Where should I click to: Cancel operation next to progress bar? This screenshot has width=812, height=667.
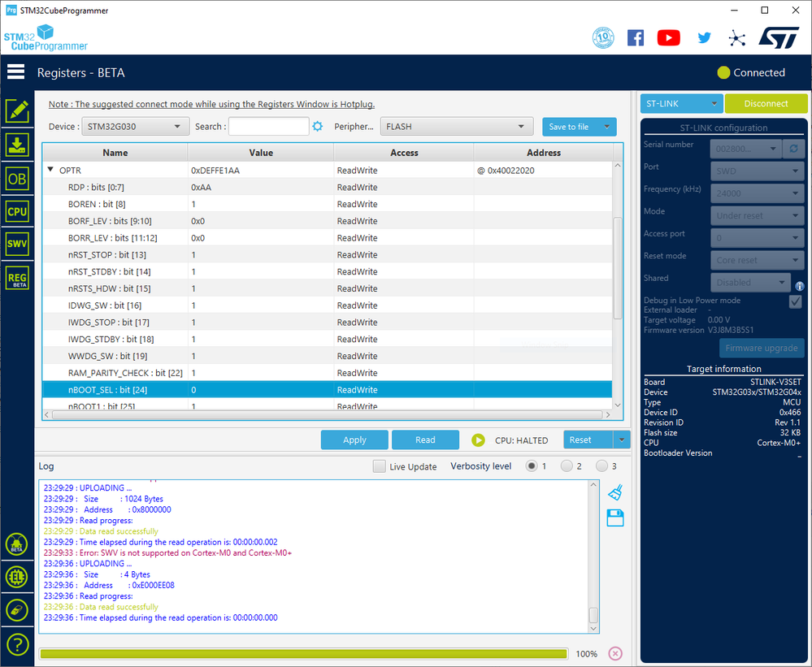615,653
